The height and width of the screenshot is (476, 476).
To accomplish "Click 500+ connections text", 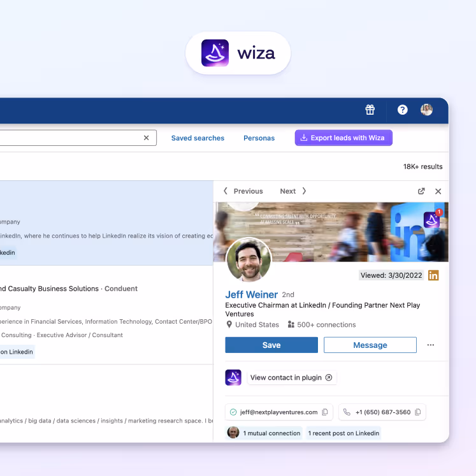I will pyautogui.click(x=326, y=324).
